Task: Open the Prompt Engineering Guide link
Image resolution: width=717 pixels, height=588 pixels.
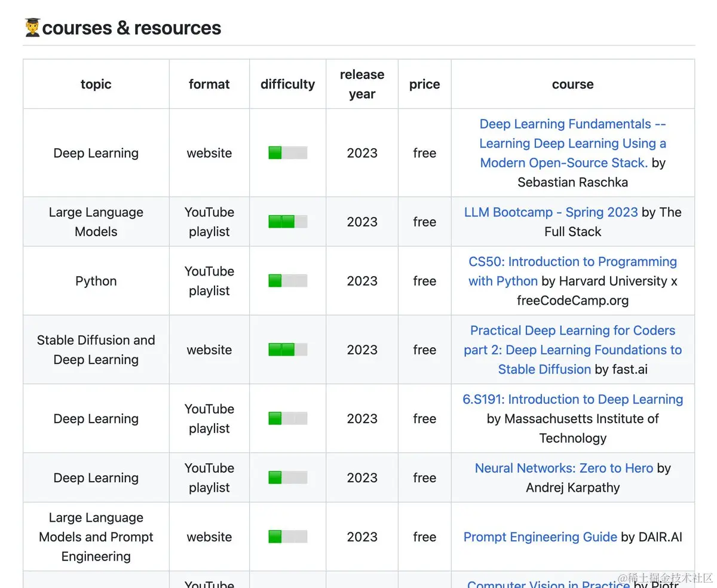Action: [x=540, y=537]
